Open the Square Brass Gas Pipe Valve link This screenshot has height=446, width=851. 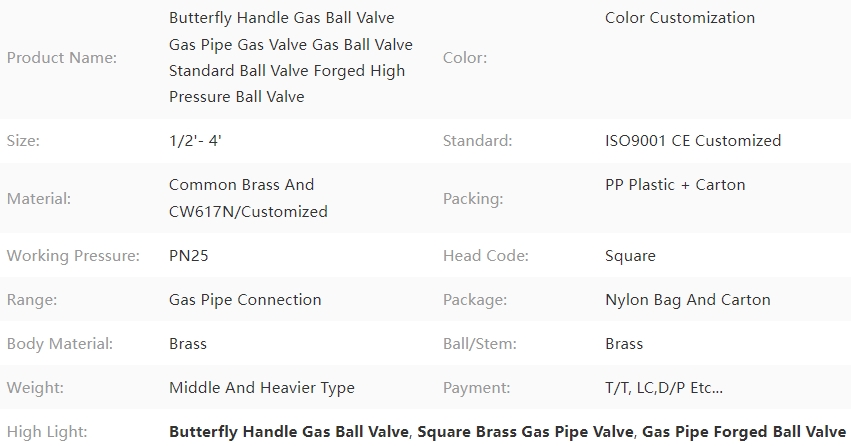pos(525,432)
